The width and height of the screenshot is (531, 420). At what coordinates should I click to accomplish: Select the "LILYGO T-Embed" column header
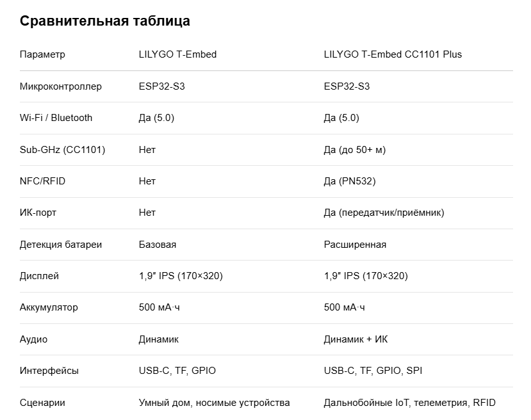177,54
